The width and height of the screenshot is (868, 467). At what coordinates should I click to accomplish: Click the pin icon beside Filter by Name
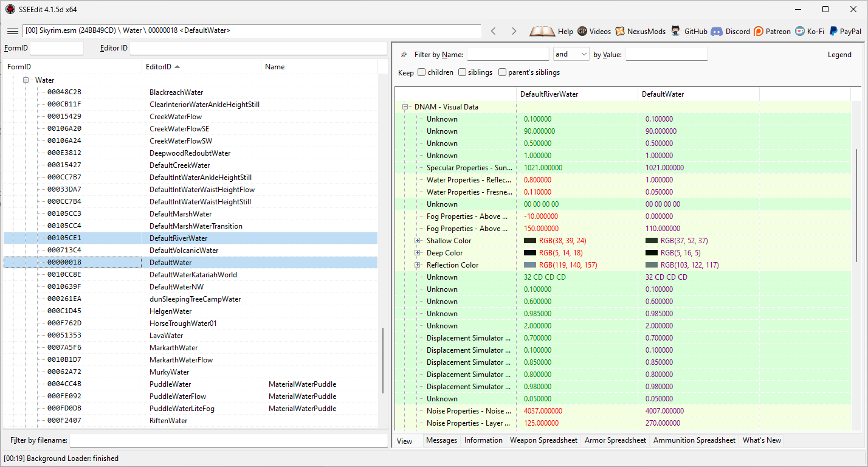(404, 55)
